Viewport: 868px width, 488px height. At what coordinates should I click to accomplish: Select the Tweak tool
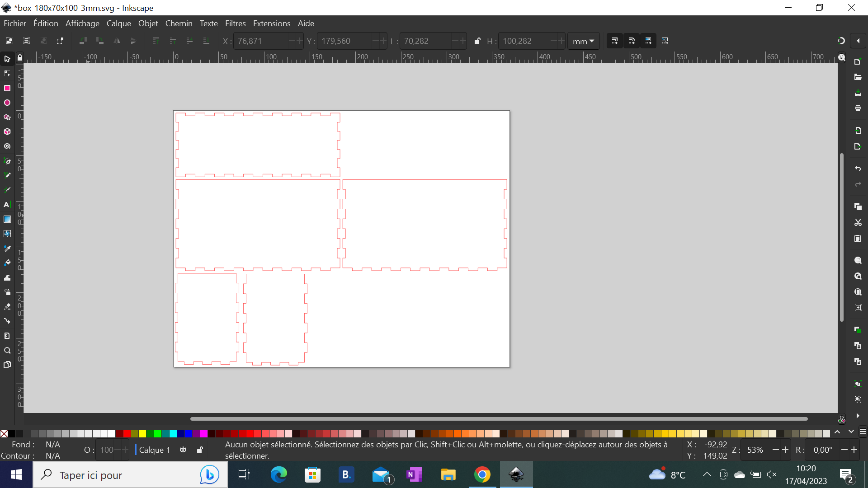[x=7, y=277]
